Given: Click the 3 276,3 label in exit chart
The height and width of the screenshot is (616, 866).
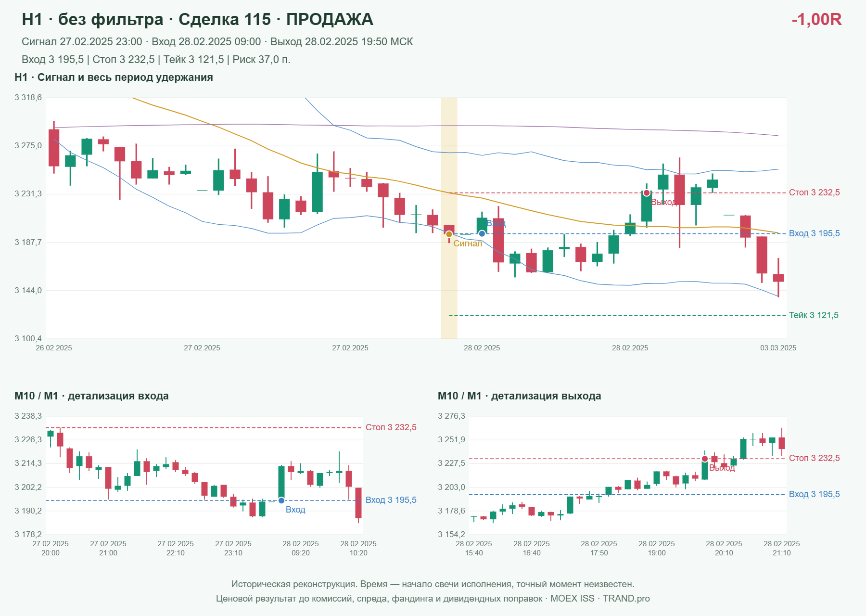Looking at the screenshot, I should click(452, 416).
